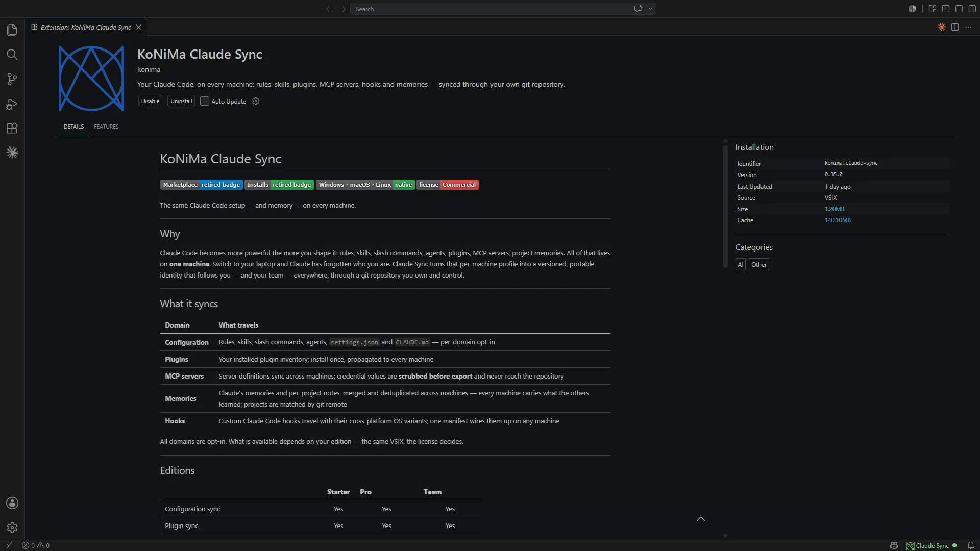Click the 'Memories' table row label
The image size is (980, 551).
click(x=181, y=398)
